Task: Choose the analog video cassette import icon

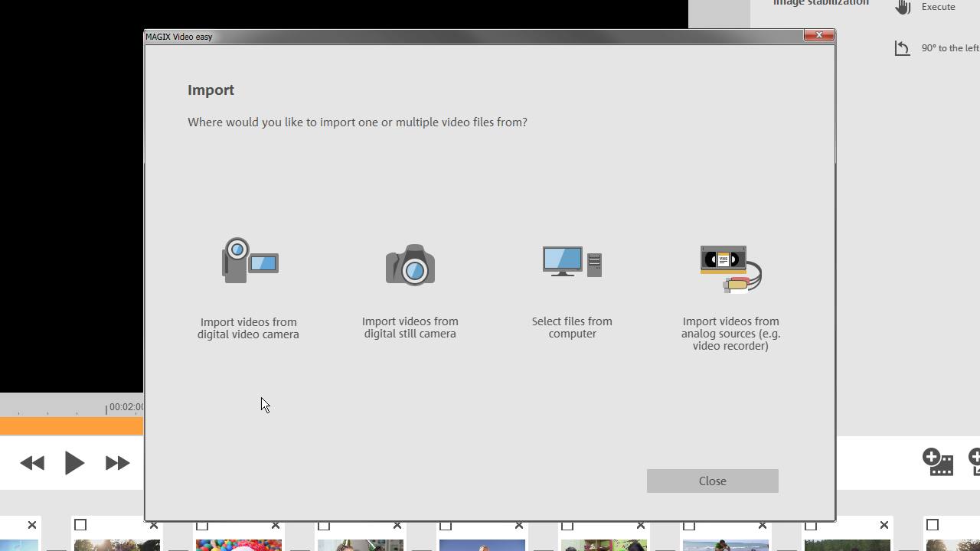Action: (x=731, y=269)
